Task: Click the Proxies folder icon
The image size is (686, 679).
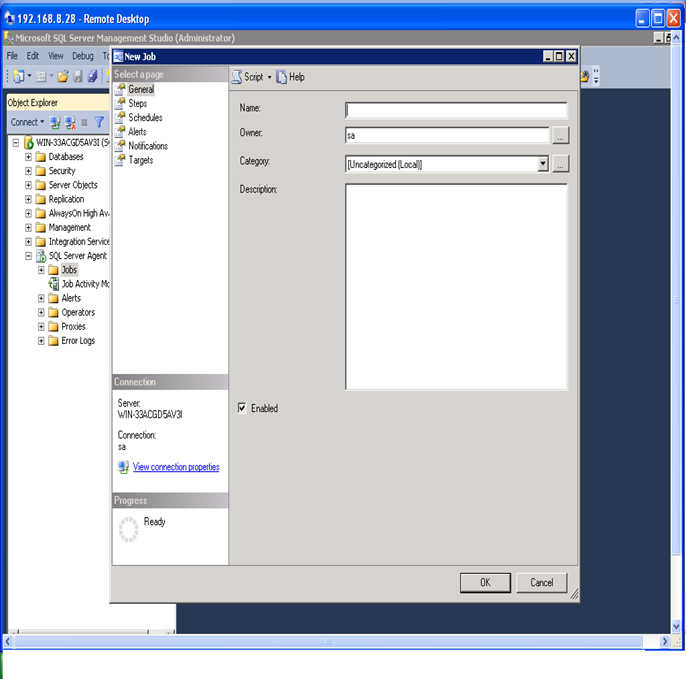Action: 53,326
